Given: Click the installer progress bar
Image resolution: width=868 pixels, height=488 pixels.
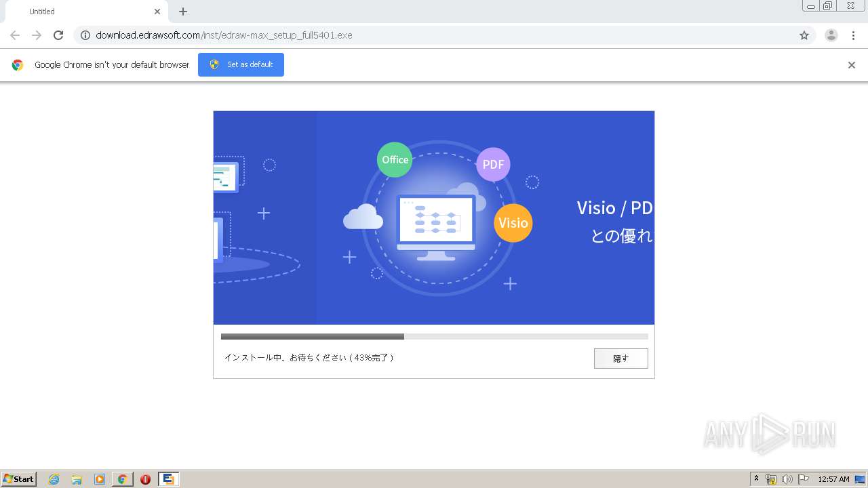Looking at the screenshot, I should 434,336.
